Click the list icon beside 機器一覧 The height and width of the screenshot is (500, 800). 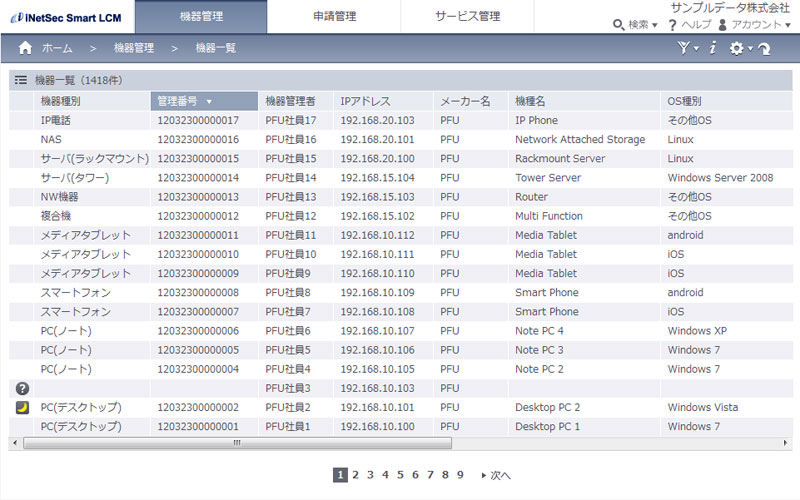pos(20,80)
